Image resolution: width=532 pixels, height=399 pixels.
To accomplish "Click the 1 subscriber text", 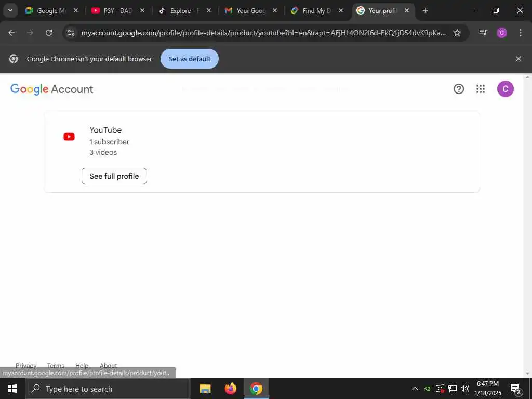I will pos(109,142).
